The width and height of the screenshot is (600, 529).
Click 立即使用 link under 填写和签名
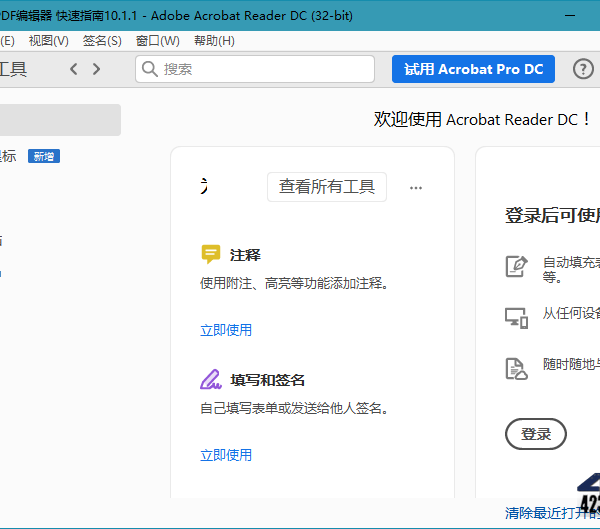click(226, 455)
